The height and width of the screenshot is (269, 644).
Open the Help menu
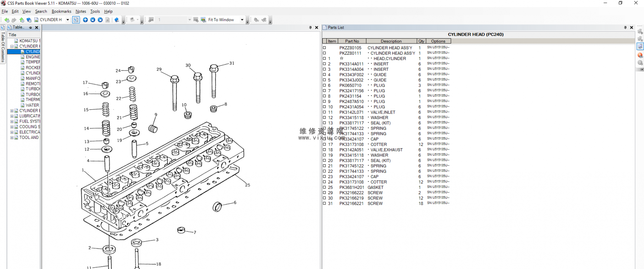point(108,11)
